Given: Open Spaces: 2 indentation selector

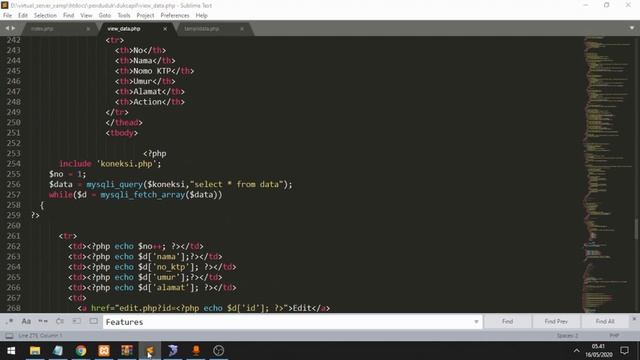Looking at the screenshot, I should tap(567, 336).
